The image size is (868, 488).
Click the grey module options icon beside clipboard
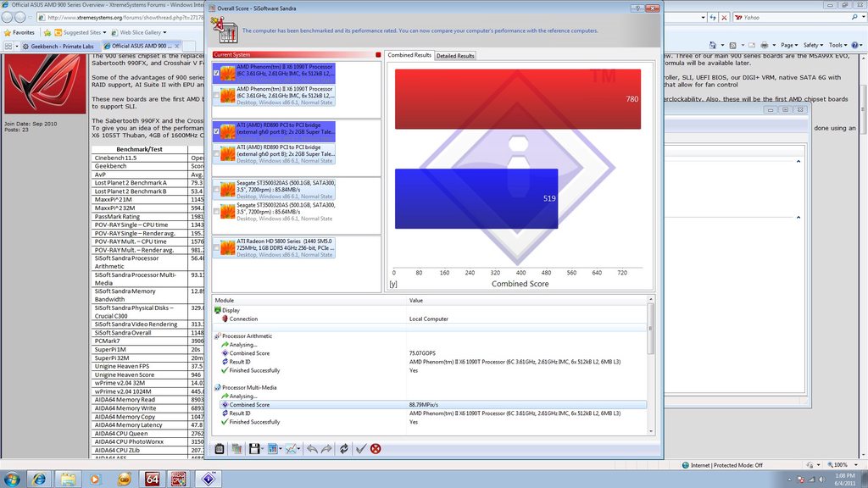click(237, 449)
